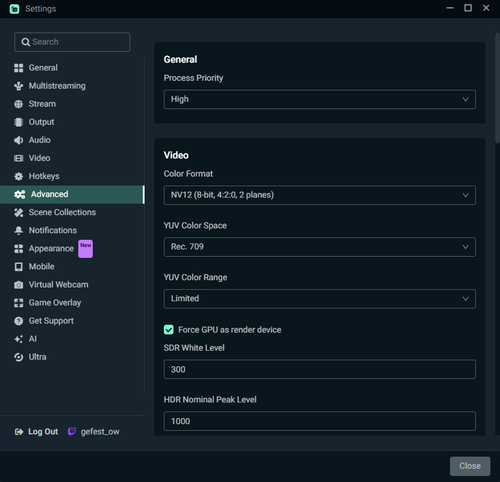Click the Streamlabs logo in title bar
The height and width of the screenshot is (482, 500).
(14, 9)
